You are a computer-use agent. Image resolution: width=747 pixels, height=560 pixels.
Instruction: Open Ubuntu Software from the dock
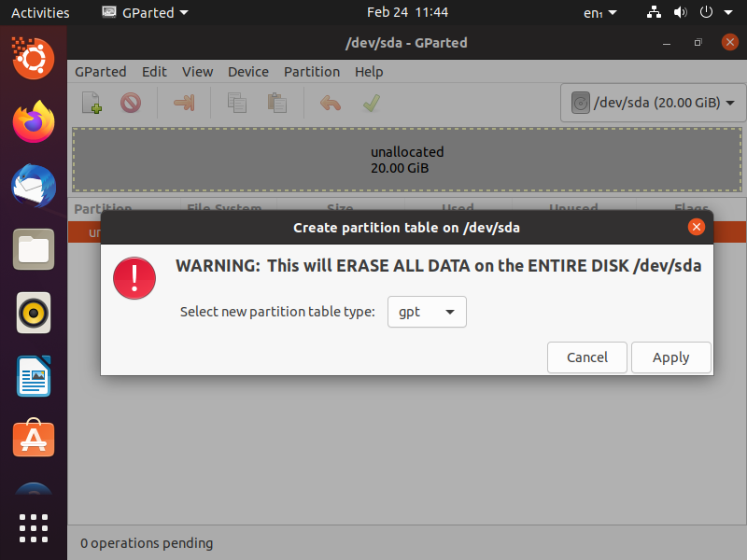34,438
